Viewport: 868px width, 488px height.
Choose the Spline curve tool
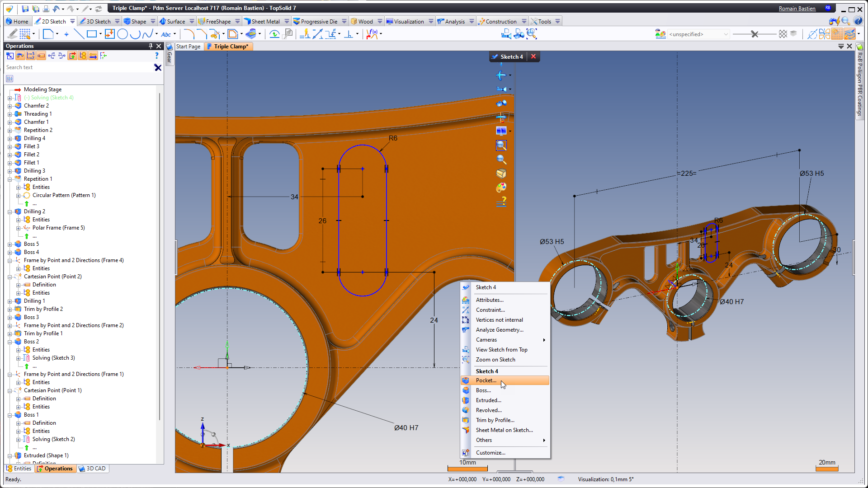[x=147, y=34]
